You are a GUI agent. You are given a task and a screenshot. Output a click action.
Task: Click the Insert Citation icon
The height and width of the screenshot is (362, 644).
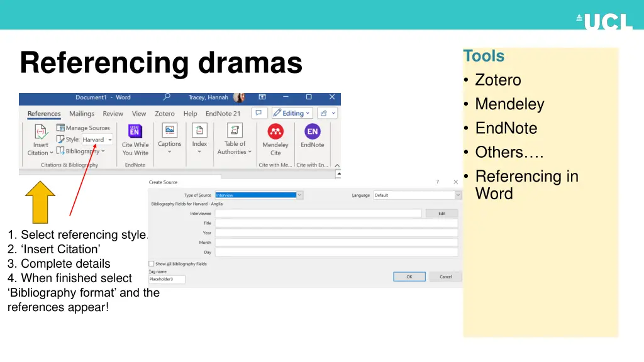[x=41, y=132]
